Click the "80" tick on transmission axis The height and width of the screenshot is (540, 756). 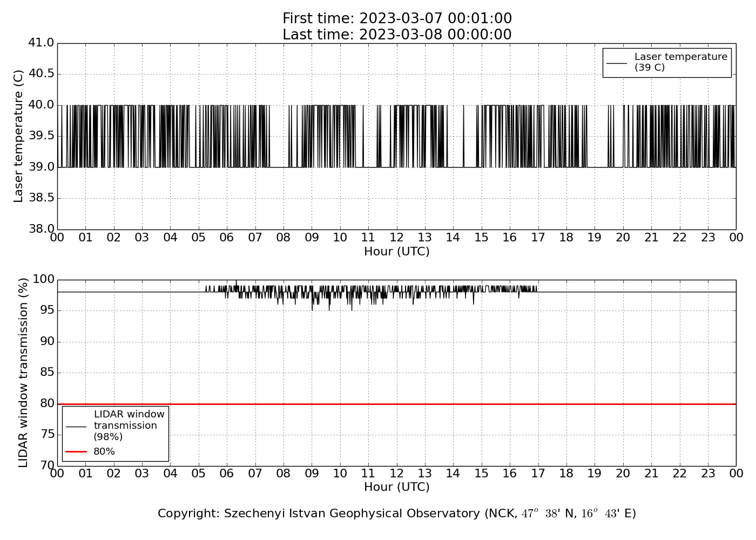(x=48, y=403)
